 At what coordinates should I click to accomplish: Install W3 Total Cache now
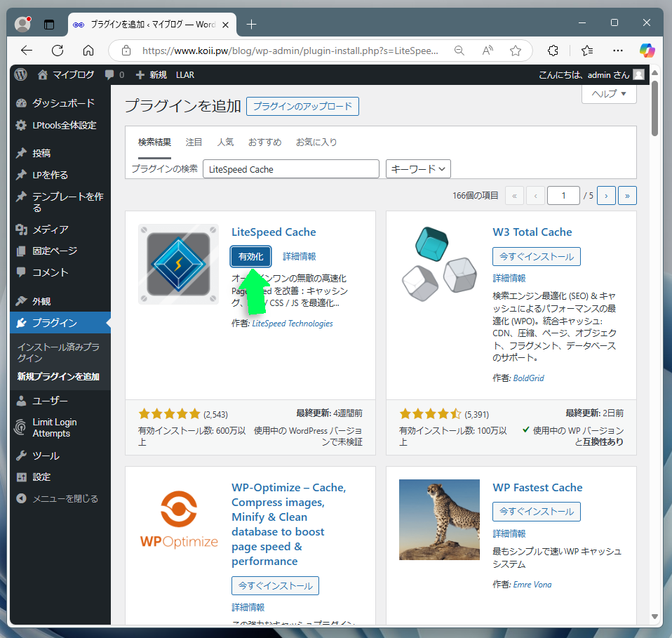point(537,256)
